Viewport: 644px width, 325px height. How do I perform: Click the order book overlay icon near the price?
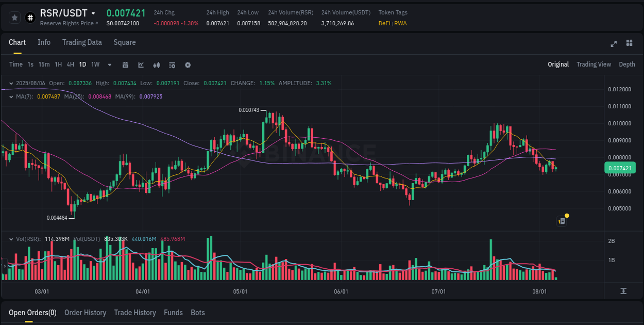[x=562, y=221]
